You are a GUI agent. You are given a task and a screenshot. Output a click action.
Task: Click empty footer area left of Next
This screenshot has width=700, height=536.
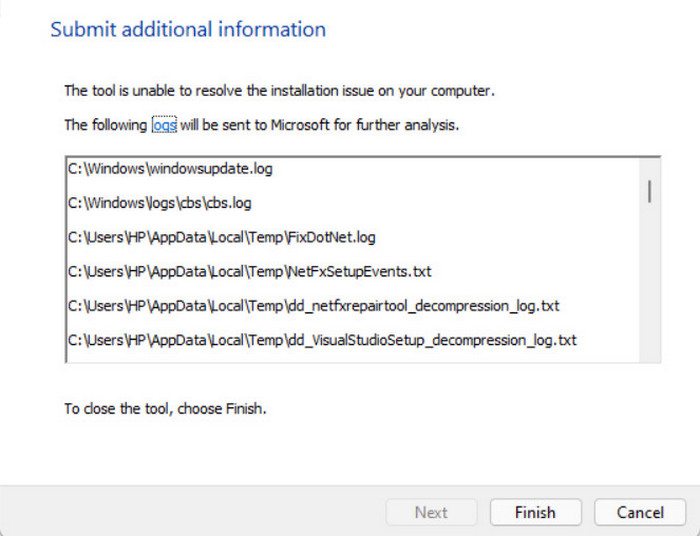point(200,512)
